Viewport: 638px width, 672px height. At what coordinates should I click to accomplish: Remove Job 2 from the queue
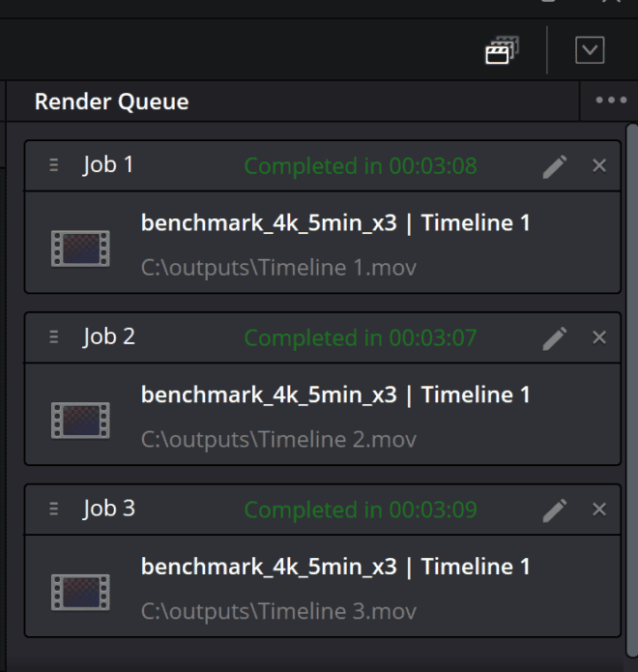[599, 337]
